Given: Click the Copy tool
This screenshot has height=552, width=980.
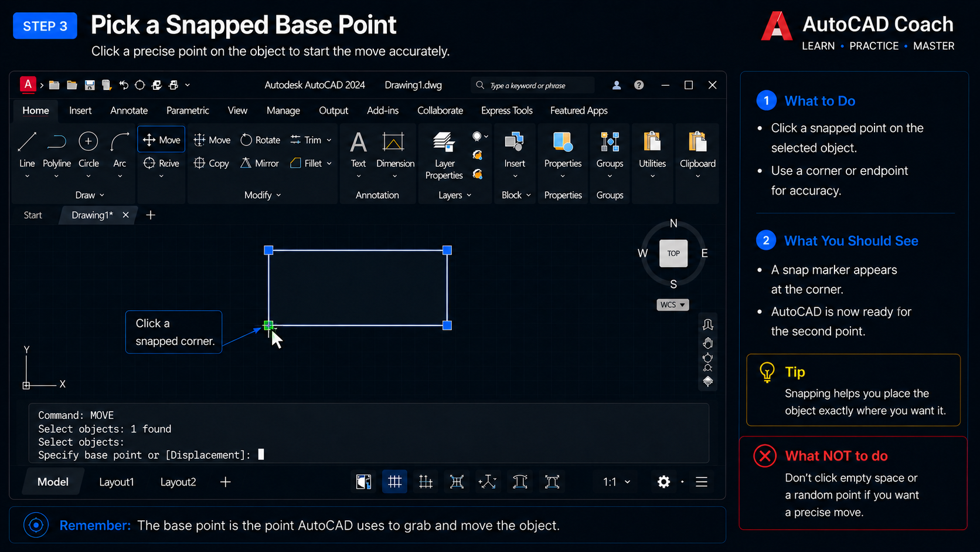Looking at the screenshot, I should tap(212, 163).
